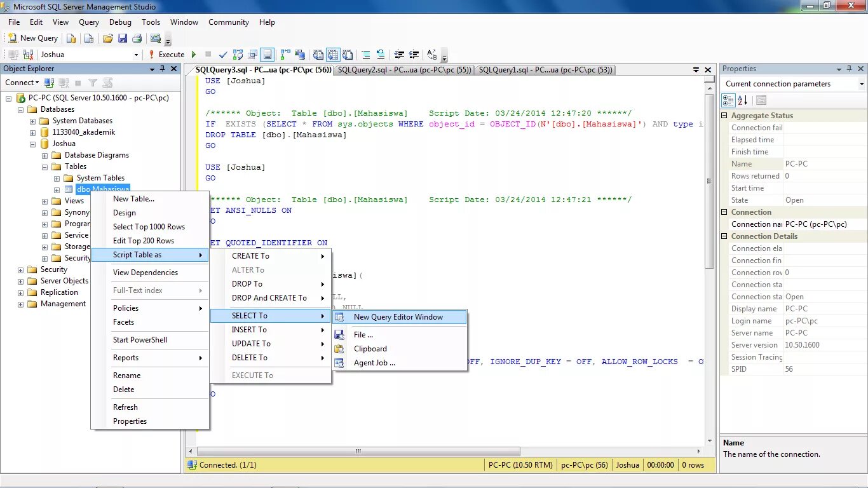
Task: Click the New Query toolbar button
Action: click(x=32, y=38)
